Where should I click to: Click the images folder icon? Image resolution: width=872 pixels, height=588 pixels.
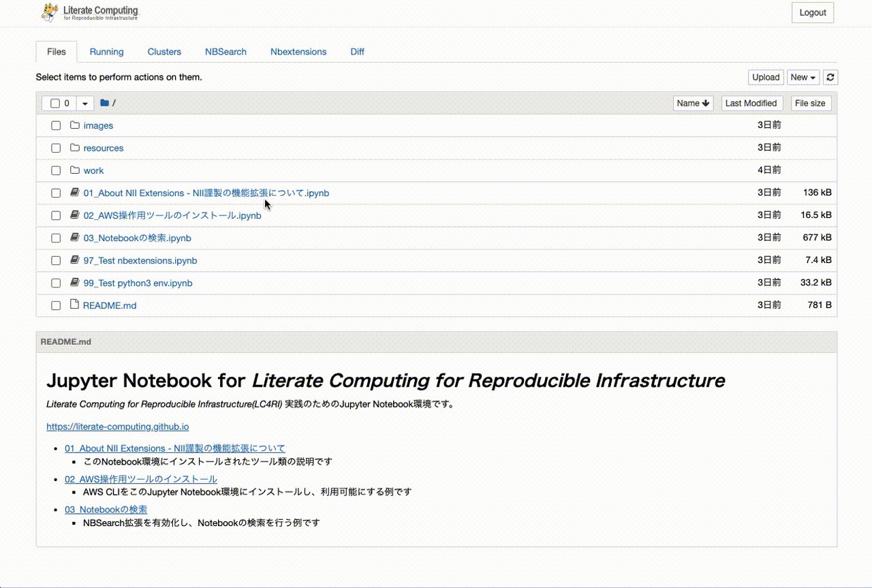tap(75, 125)
